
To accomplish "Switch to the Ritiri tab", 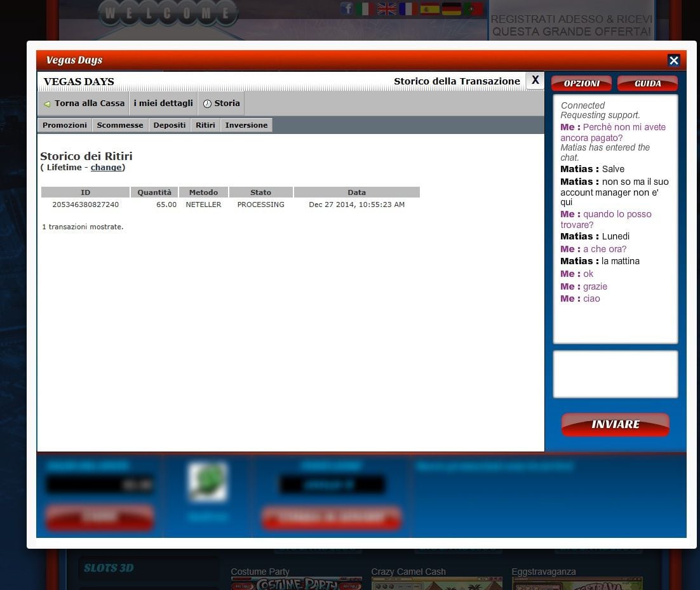I will [205, 125].
